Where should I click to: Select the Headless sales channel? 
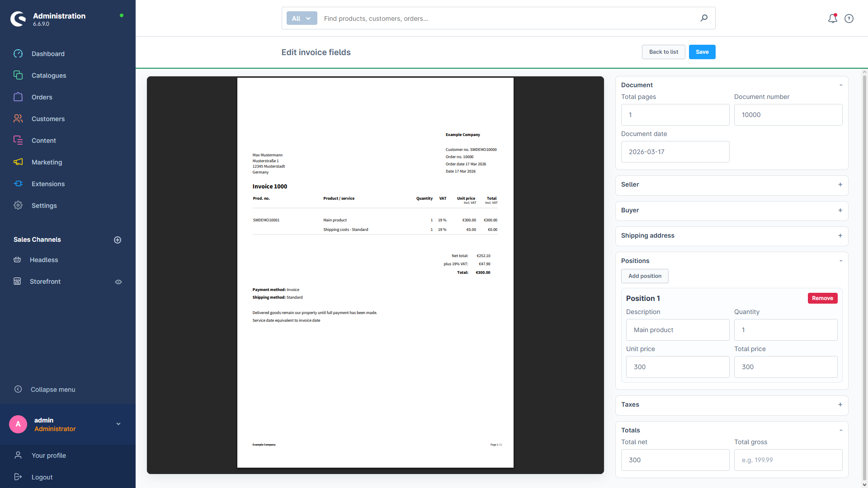click(x=44, y=260)
